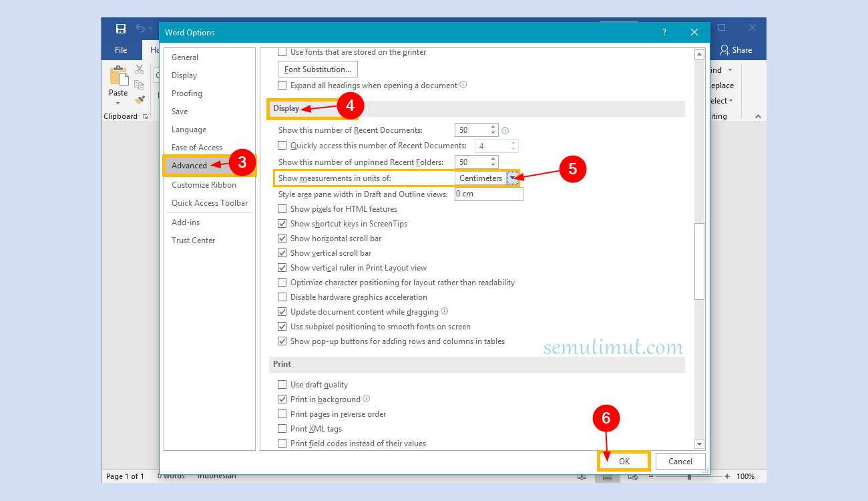The width and height of the screenshot is (868, 501).
Task: Select the Display category in Word Options
Action: click(x=184, y=75)
